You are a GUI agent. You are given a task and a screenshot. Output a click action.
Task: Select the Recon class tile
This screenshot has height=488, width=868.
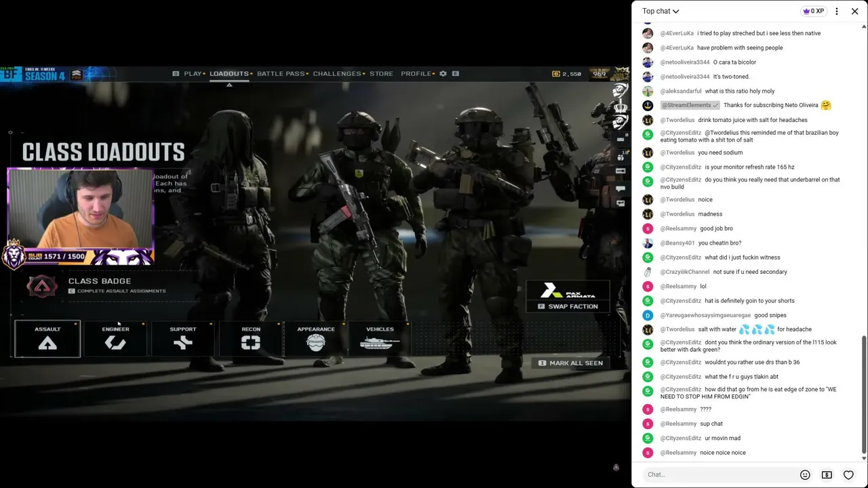point(251,338)
